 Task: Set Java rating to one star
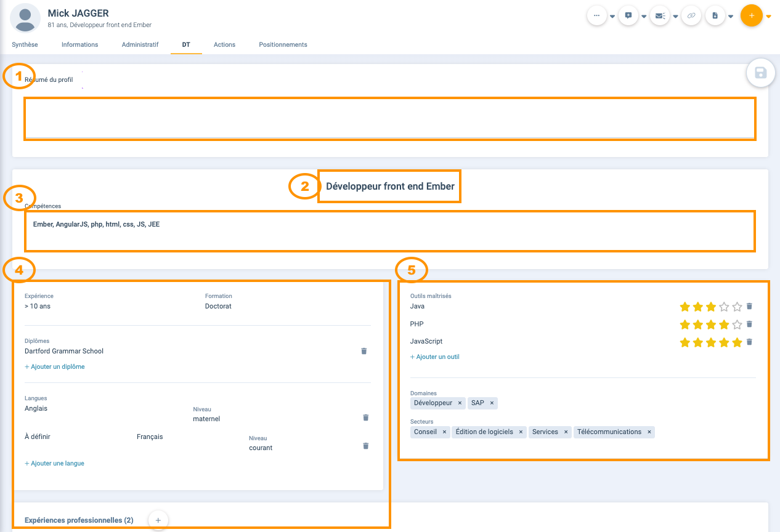pyautogui.click(x=685, y=307)
